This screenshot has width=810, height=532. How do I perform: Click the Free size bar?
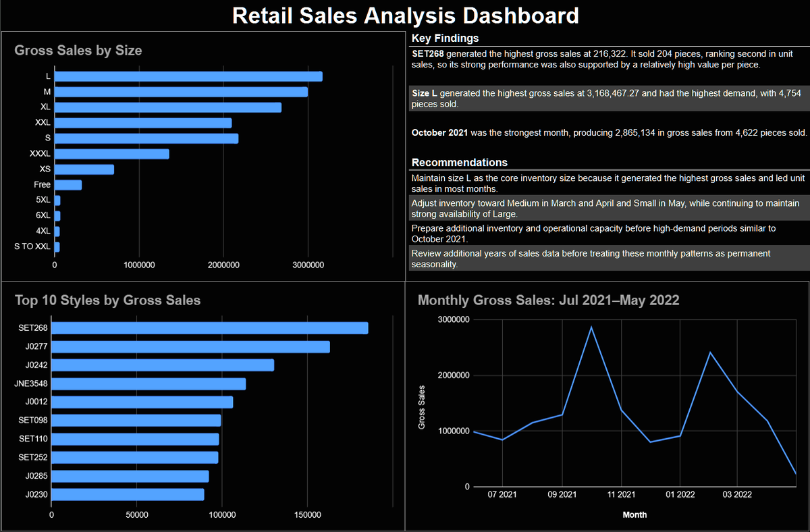[x=68, y=185]
